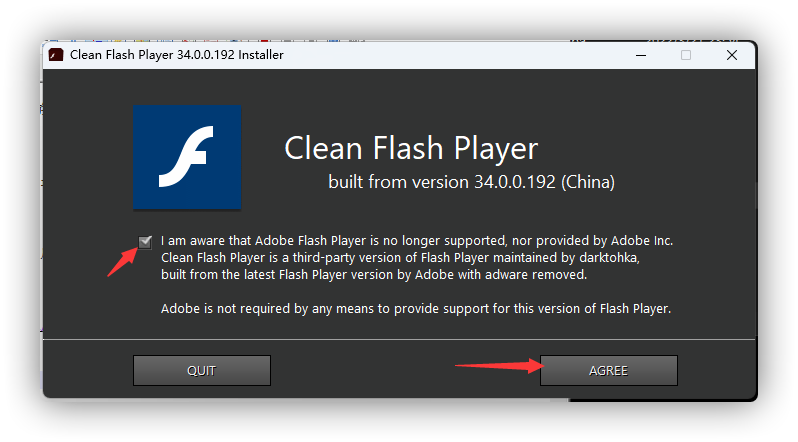
Task: Toggle the disclaimer acknowledgment checkbox
Action: point(146,241)
